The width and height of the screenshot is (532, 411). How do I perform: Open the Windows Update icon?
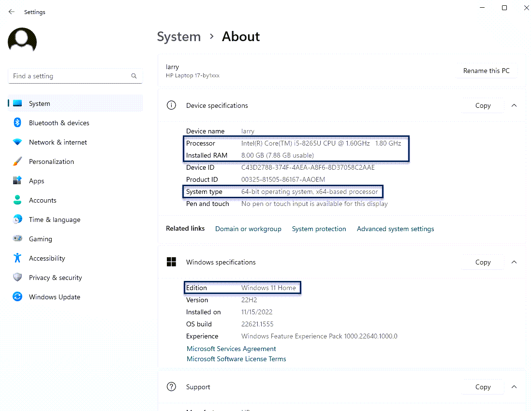click(17, 297)
